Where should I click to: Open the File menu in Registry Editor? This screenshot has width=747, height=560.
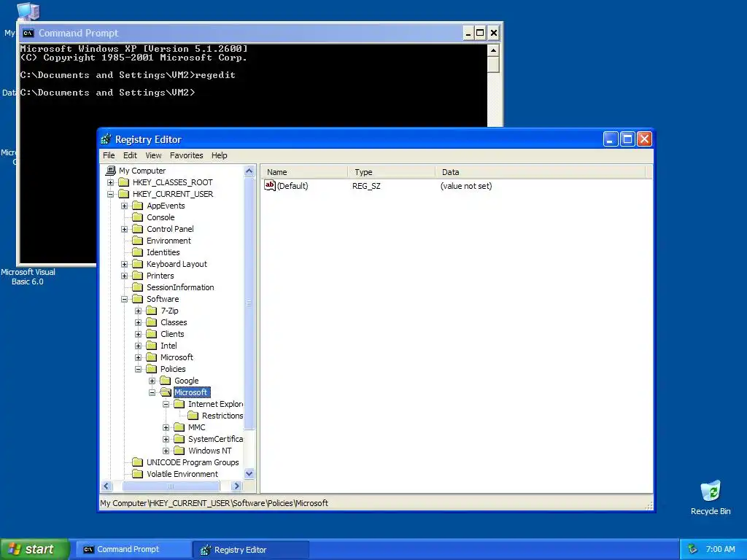(109, 155)
